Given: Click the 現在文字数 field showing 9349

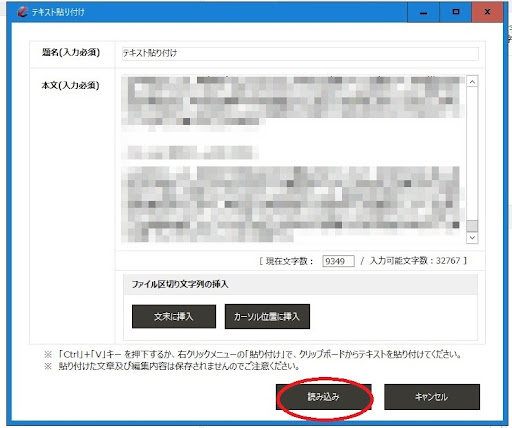Looking at the screenshot, I should point(338,261).
